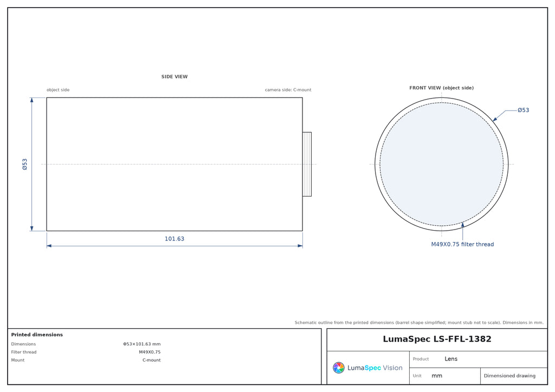This screenshot has height=392, width=555.
Task: Click the LumaSpec Vision aperture logo icon
Action: [338, 368]
